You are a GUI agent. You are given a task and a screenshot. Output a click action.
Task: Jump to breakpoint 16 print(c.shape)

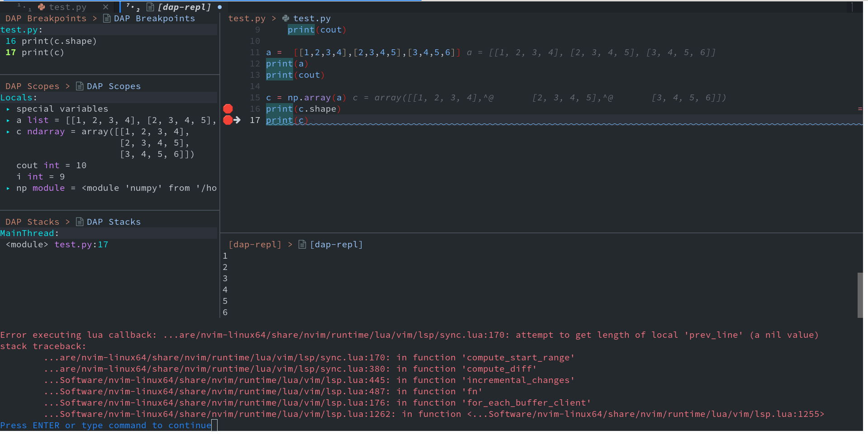pos(51,41)
